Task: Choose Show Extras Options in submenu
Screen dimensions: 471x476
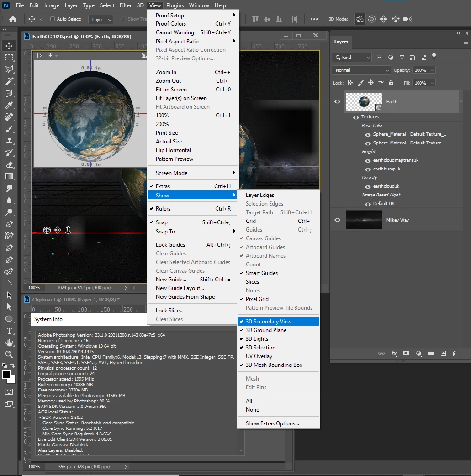Action: click(x=279, y=423)
